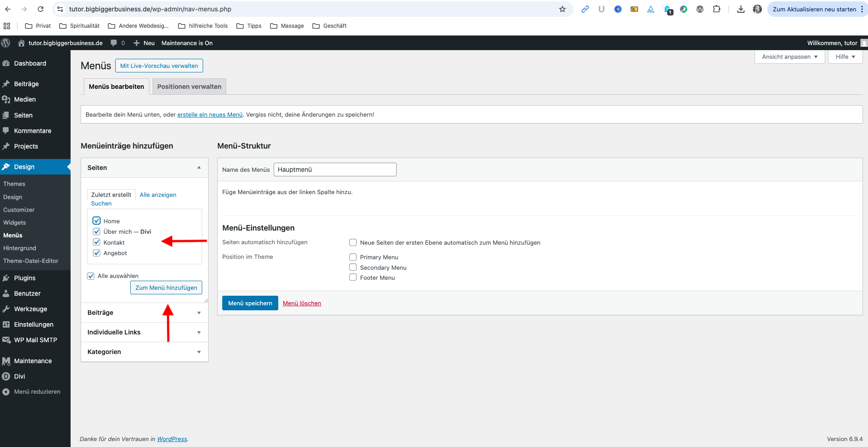Viewport: 868px width, 447px height.
Task: Focus the Name des Menüs input field
Action: pyautogui.click(x=335, y=170)
